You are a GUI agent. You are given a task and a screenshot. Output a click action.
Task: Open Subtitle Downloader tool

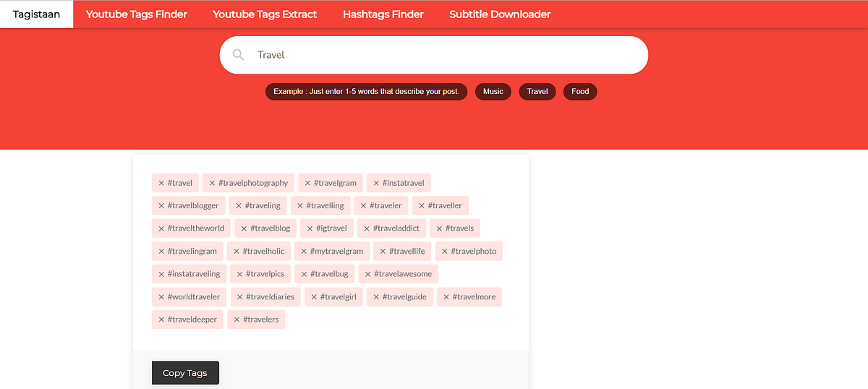tap(500, 14)
